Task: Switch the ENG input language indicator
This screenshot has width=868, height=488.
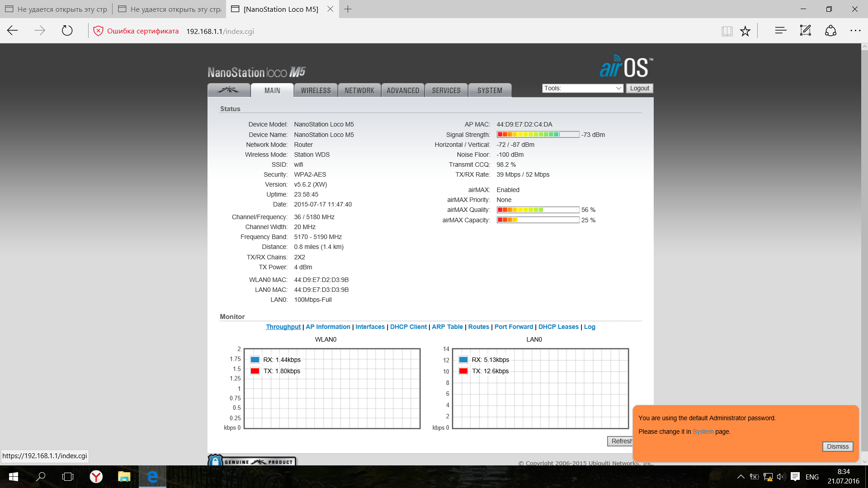Action: 812,477
